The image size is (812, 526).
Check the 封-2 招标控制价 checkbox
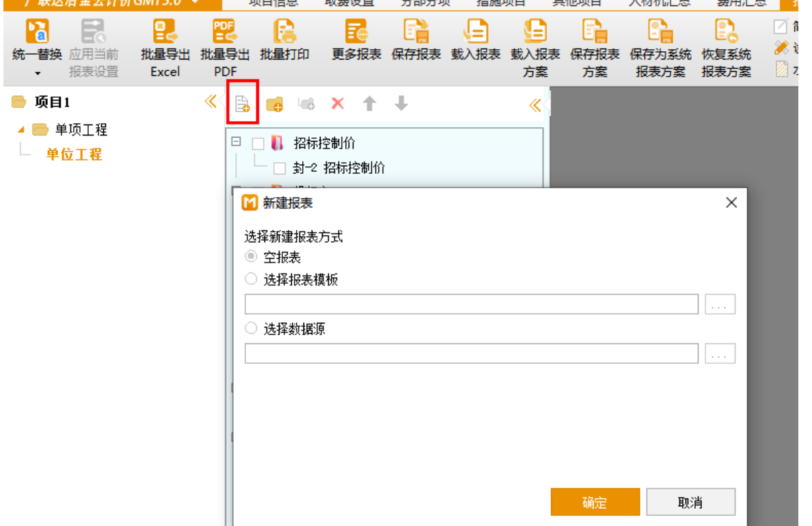280,168
